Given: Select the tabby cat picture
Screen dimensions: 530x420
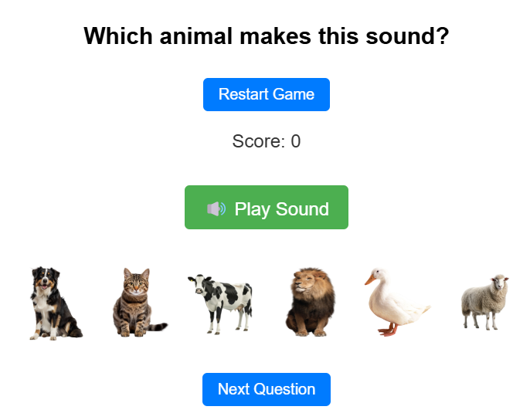Looking at the screenshot, I should point(140,302).
